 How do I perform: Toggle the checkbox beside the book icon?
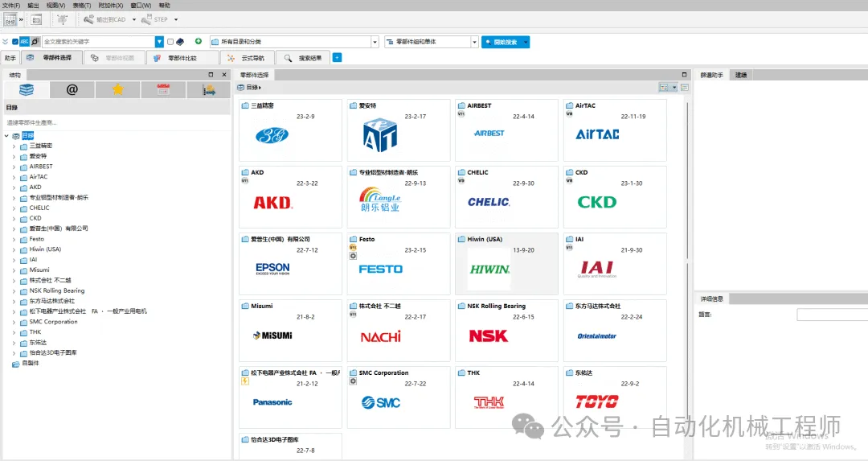(170, 42)
